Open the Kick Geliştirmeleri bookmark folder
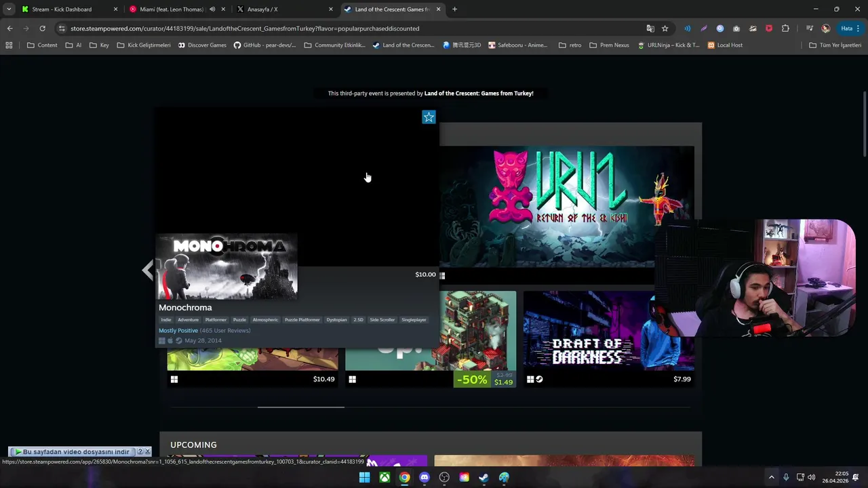 tap(144, 45)
